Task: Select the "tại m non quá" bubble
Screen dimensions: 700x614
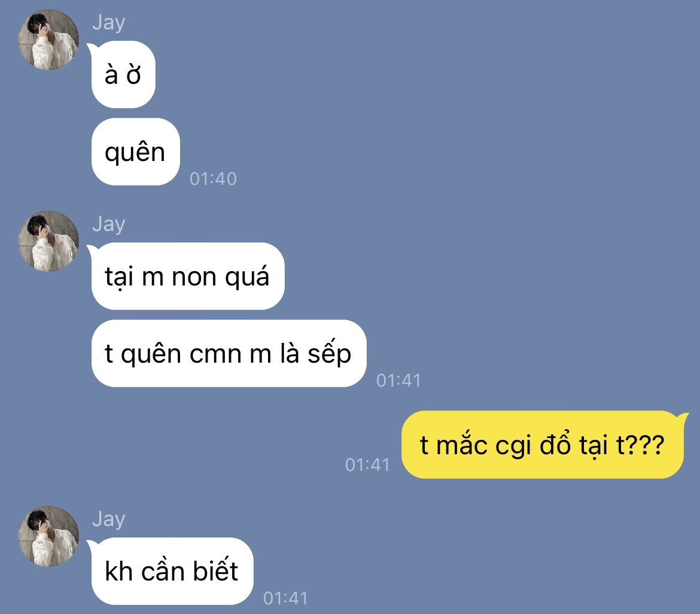Action: (x=187, y=276)
